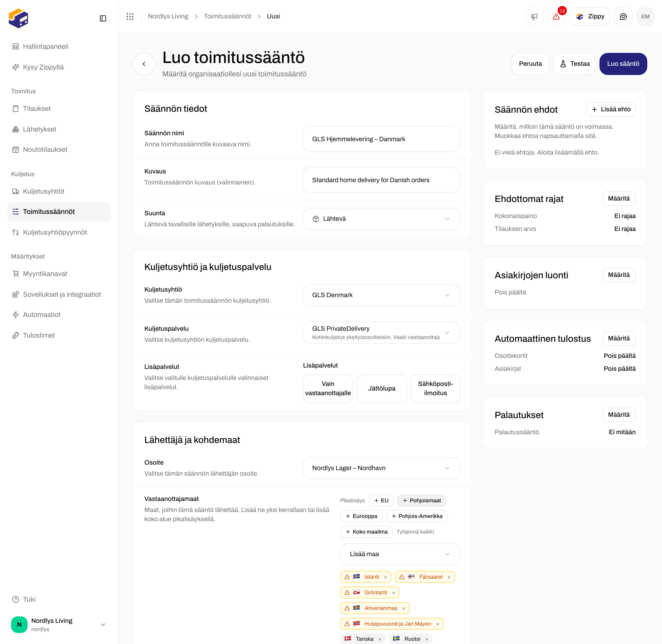Open Myyntikanavat page
The height and width of the screenshot is (644, 662).
(x=59, y=274)
